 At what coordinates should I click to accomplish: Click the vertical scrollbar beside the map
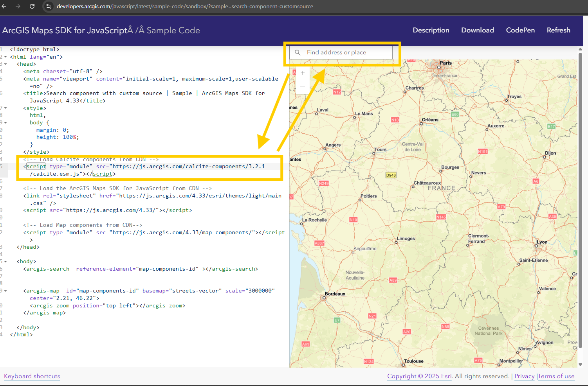click(580, 199)
